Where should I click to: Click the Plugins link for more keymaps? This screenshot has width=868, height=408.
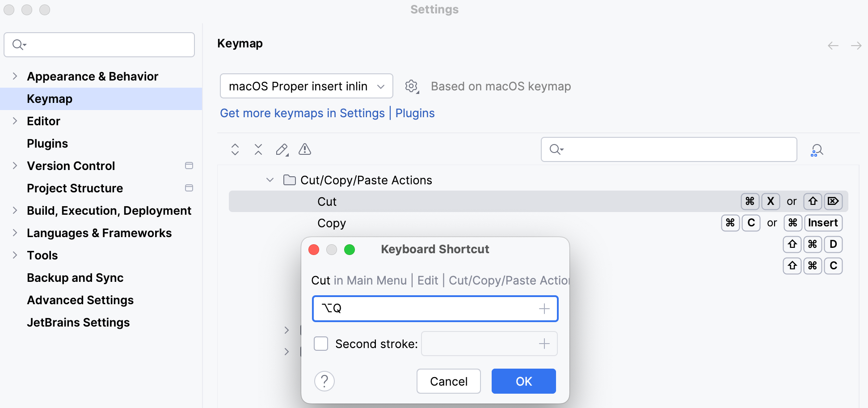(x=415, y=113)
